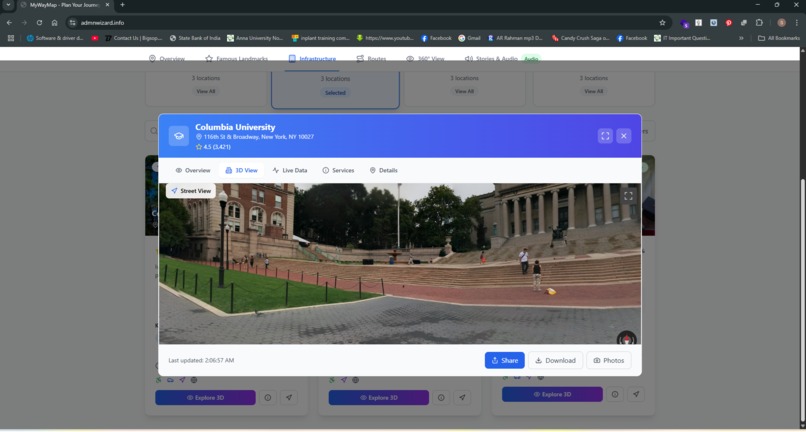
Task: Open the Photos button
Action: pos(609,361)
